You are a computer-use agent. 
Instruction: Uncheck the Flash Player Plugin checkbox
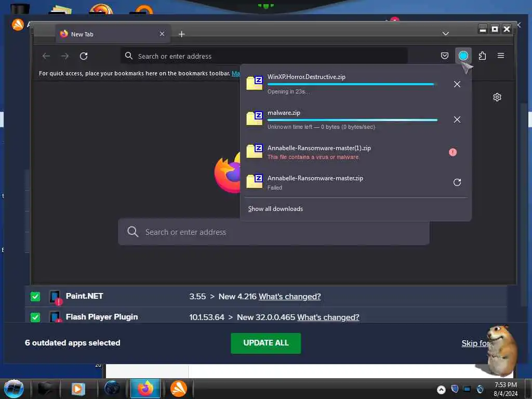[35, 317]
